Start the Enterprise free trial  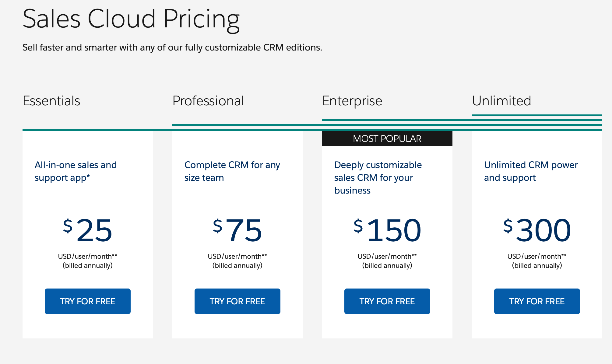tap(387, 301)
